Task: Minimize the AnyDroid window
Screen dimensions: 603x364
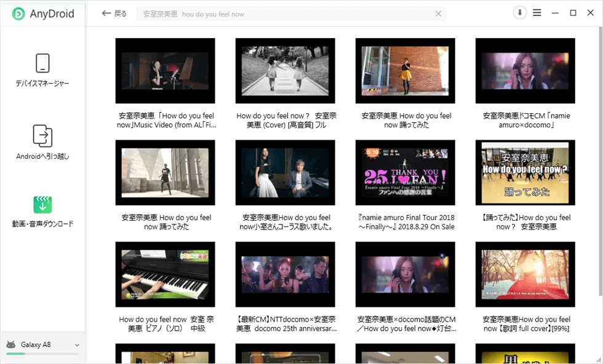Action: click(555, 13)
